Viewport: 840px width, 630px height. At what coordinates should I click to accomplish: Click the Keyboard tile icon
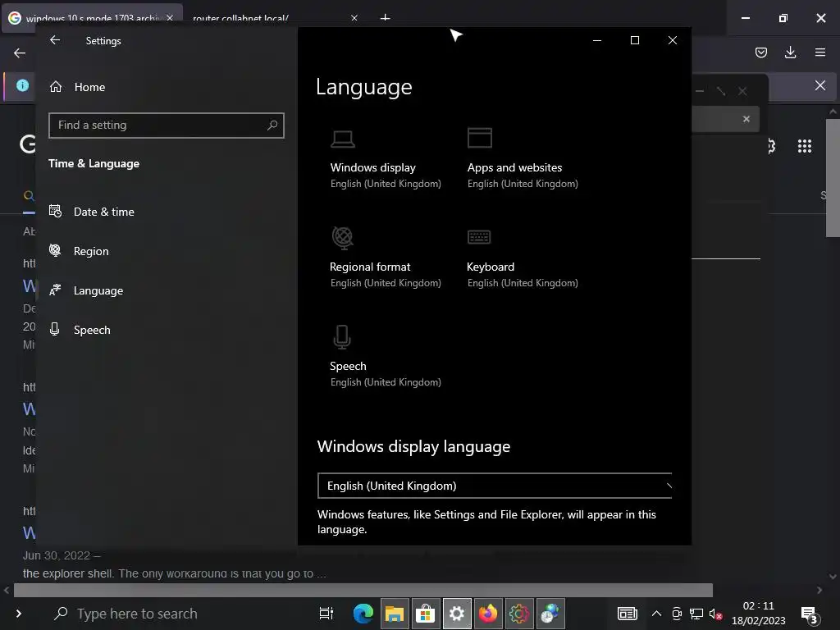click(x=479, y=237)
